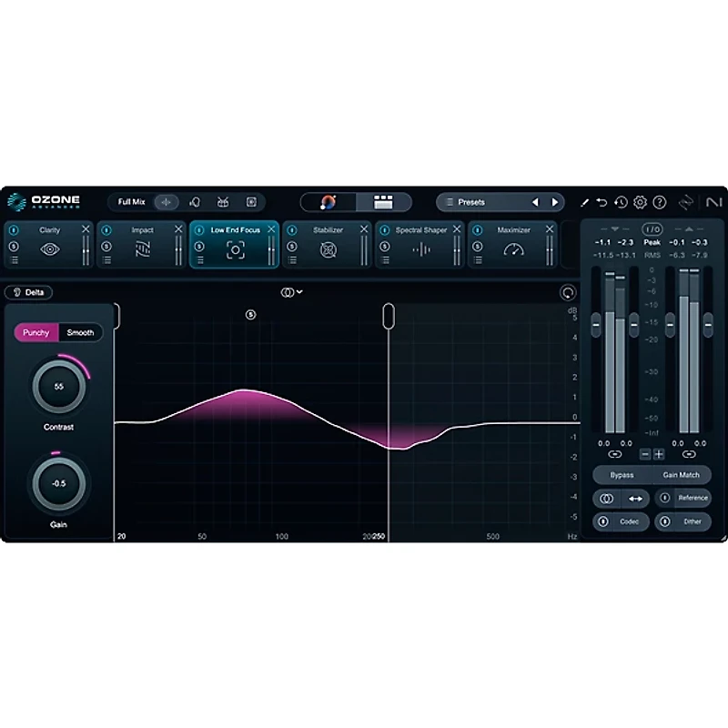The width and height of the screenshot is (728, 728).
Task: Open the Master Assistant view
Action: coord(329,202)
